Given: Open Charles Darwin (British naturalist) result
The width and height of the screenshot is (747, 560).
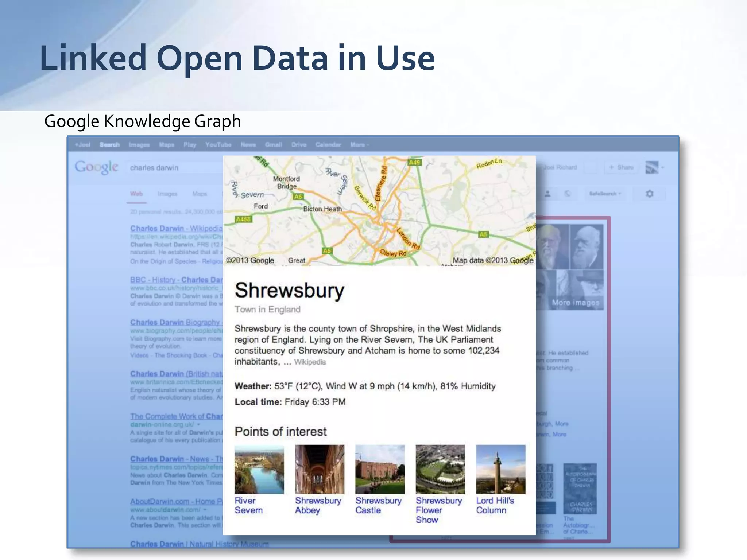Looking at the screenshot, I should (176, 374).
